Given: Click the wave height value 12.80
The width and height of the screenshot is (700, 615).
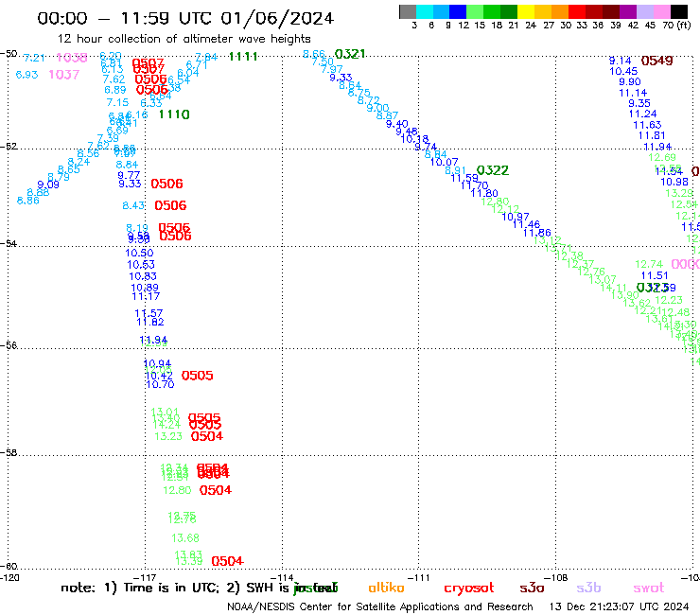Looking at the screenshot, I should [177, 490].
